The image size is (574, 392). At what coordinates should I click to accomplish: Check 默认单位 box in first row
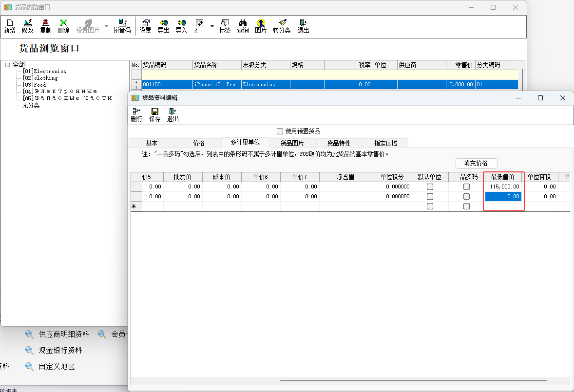[430, 187]
